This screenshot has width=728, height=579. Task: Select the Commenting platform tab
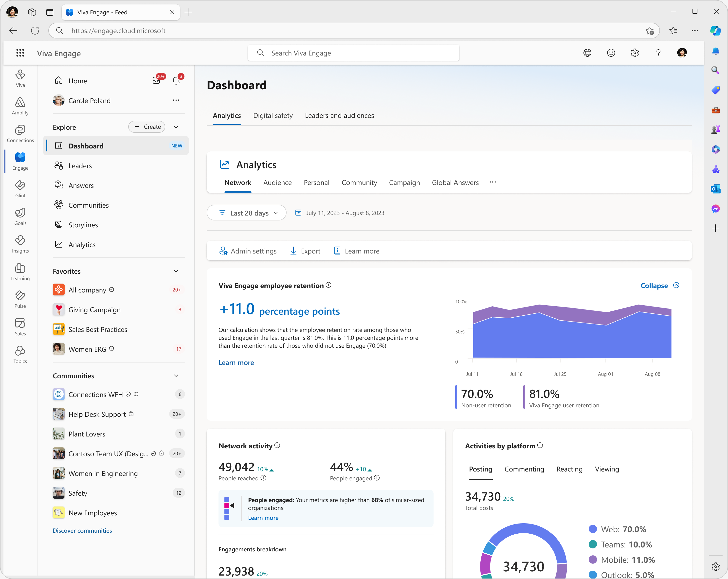524,469
